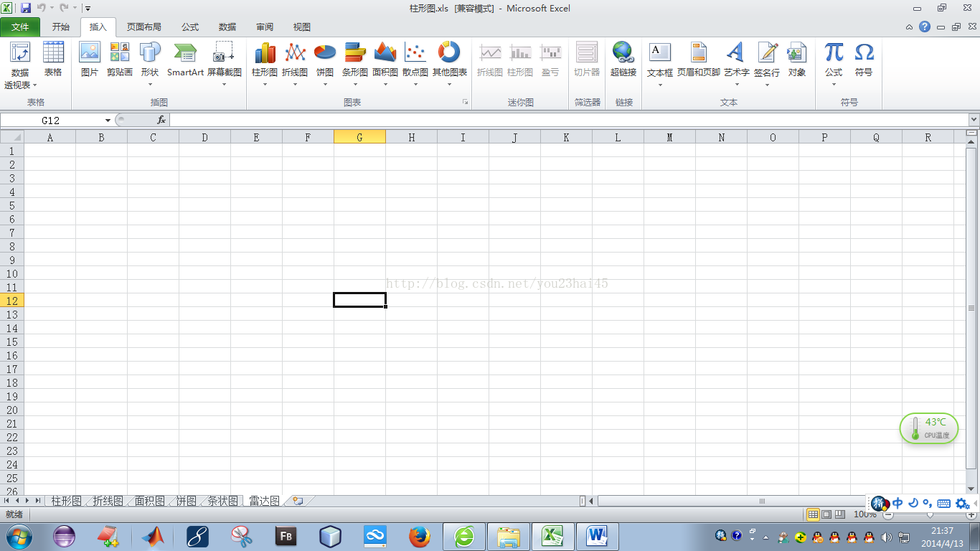Click the insert function fx button

[x=161, y=120]
